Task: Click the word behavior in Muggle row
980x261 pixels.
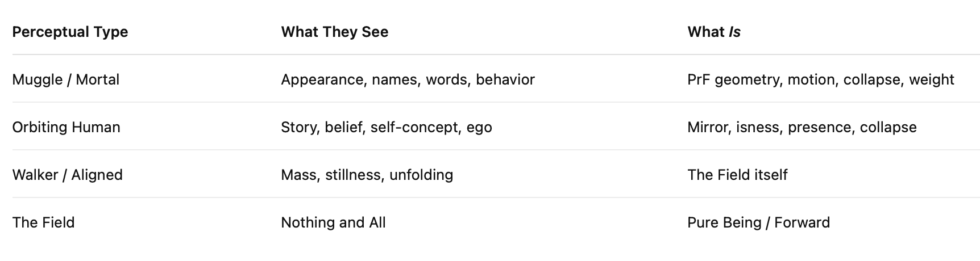Action: pyautogui.click(x=505, y=79)
